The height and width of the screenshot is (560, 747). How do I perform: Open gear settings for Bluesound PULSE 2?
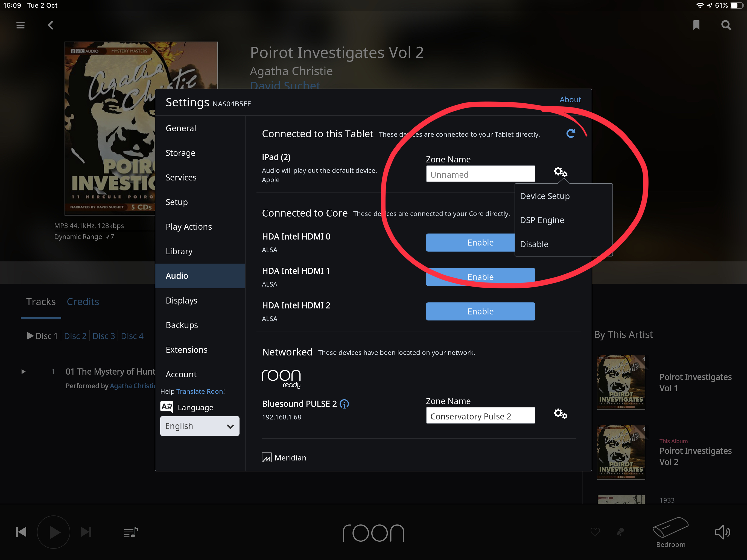(560, 413)
